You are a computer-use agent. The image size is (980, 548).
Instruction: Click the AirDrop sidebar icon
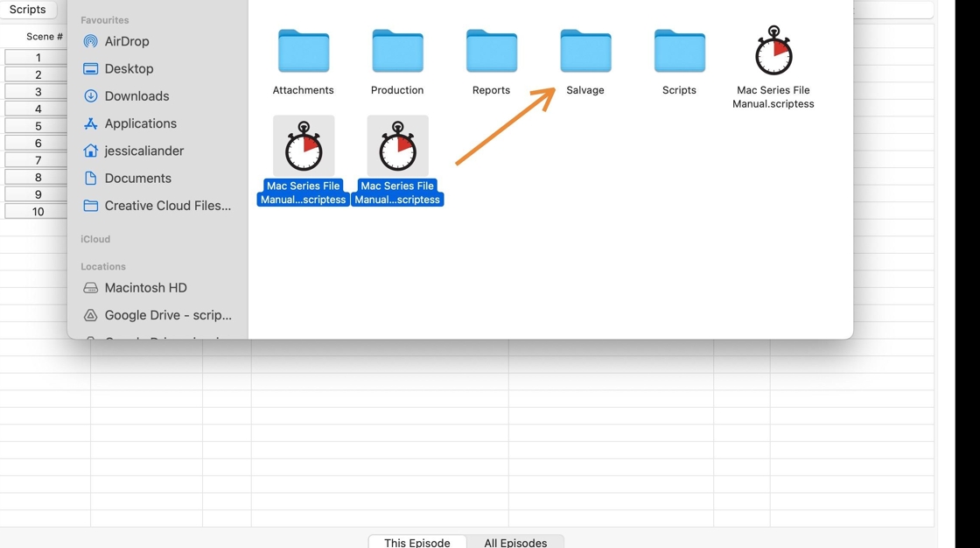[91, 41]
